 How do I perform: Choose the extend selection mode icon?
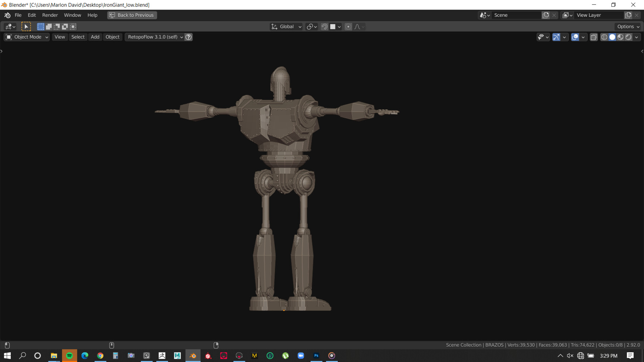[49, 26]
